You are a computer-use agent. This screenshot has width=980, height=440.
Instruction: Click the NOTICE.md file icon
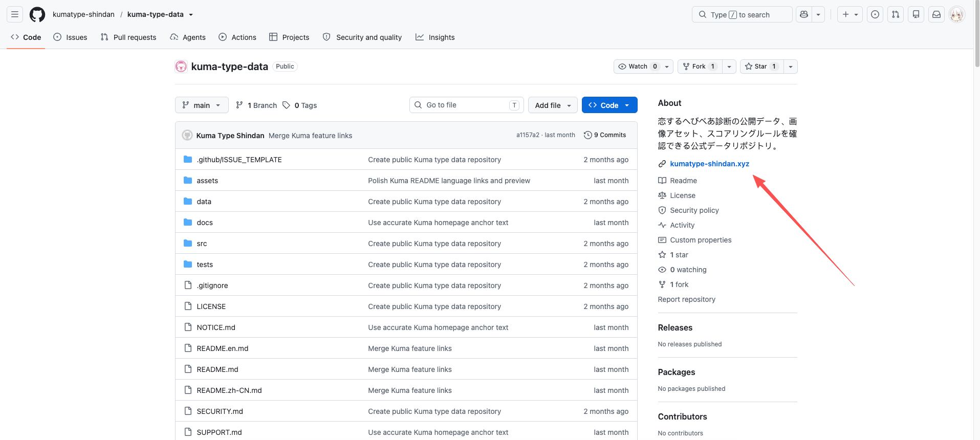point(188,327)
